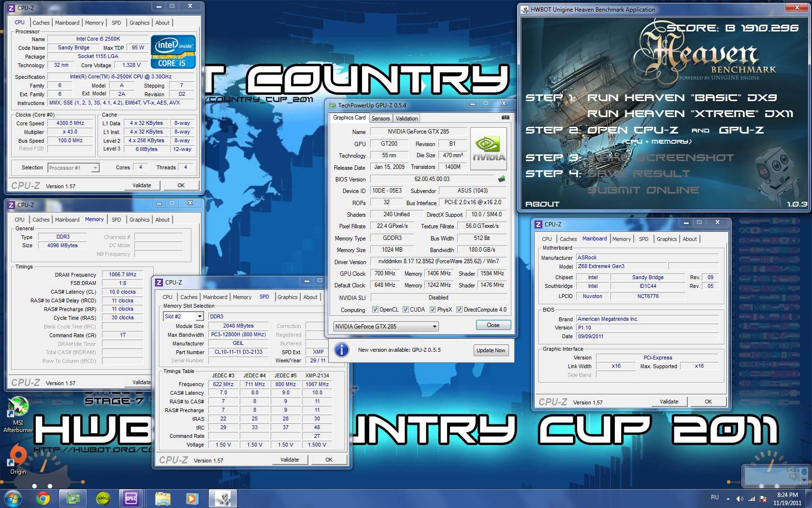
Task: Switch to Validation tab in GPU-Z
Action: pos(406,119)
